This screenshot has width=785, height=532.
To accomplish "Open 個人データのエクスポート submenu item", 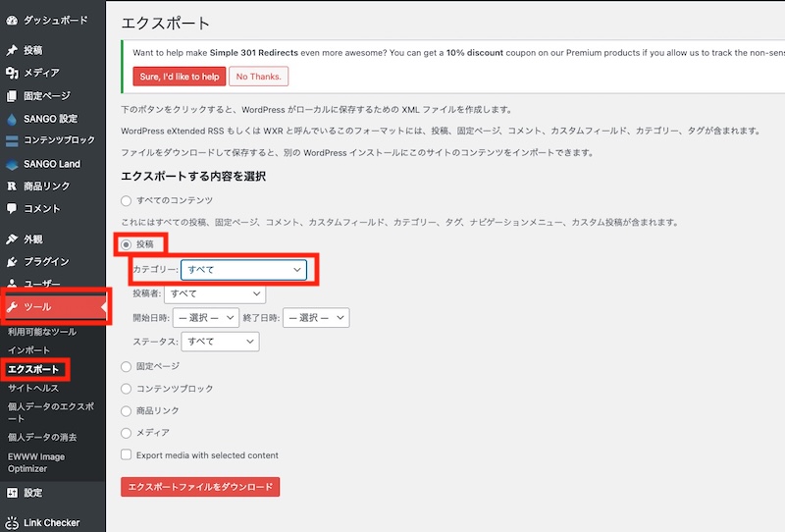I will coord(51,412).
